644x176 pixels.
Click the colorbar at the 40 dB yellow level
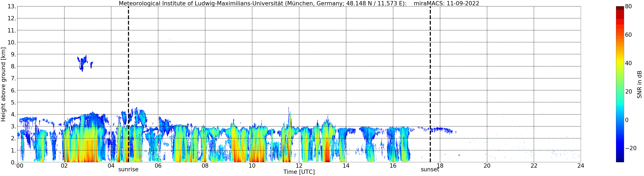point(620,63)
